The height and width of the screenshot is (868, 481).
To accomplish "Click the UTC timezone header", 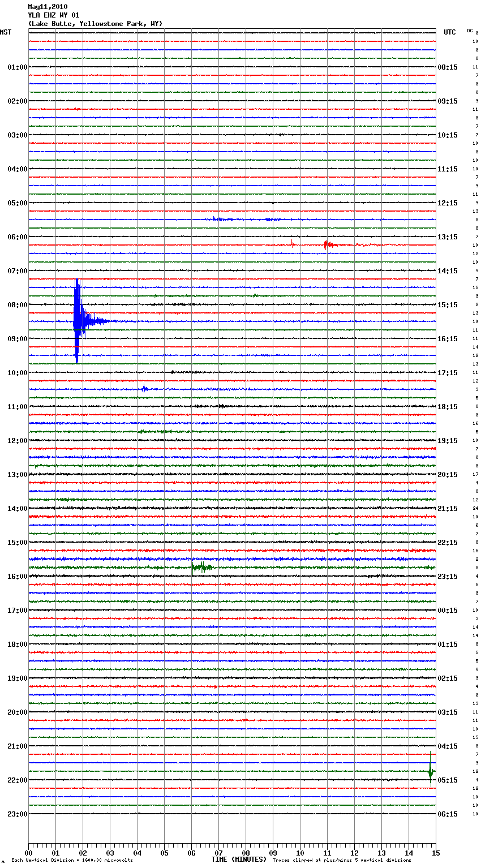I will pos(450,32).
